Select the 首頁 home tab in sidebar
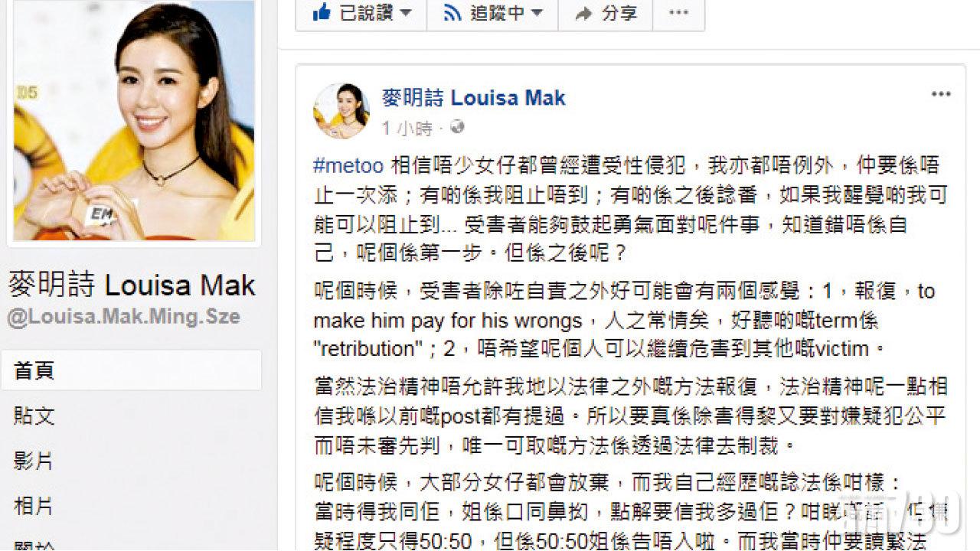Screen dimensions: 980x551 [132, 370]
